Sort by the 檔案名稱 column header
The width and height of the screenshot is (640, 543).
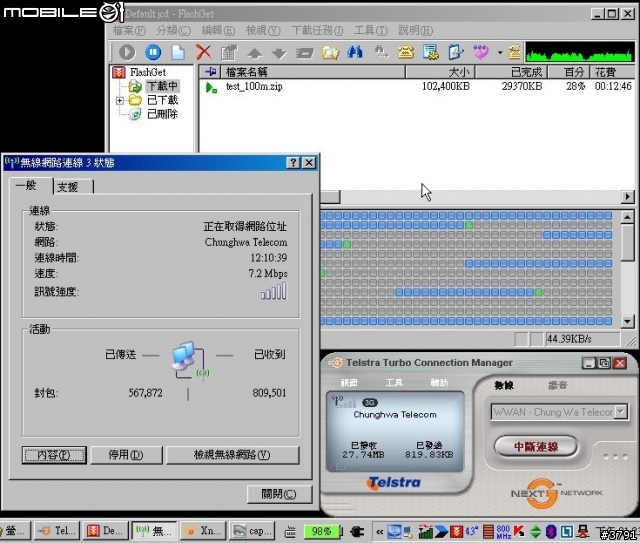click(313, 72)
